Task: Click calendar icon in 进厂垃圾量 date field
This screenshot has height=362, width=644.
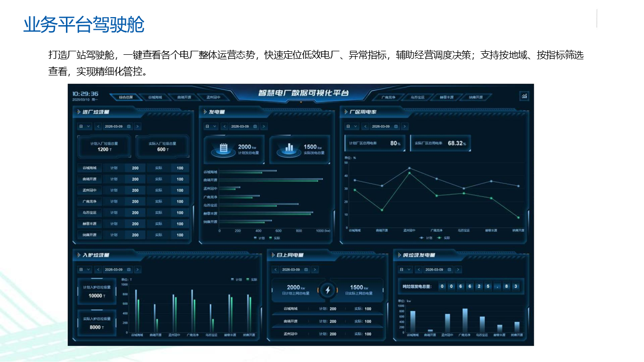Action: click(129, 127)
